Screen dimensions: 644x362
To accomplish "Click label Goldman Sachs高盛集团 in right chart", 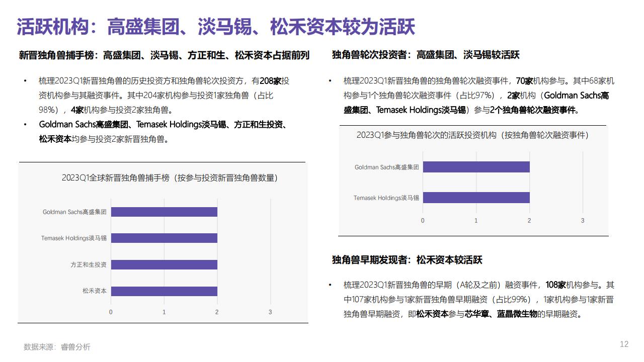I will [x=387, y=167].
